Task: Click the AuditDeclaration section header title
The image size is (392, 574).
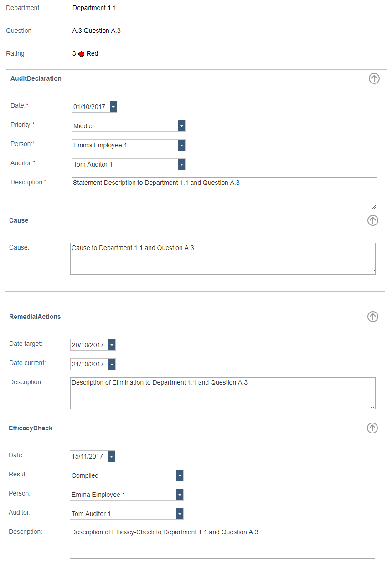Action: pyautogui.click(x=36, y=78)
